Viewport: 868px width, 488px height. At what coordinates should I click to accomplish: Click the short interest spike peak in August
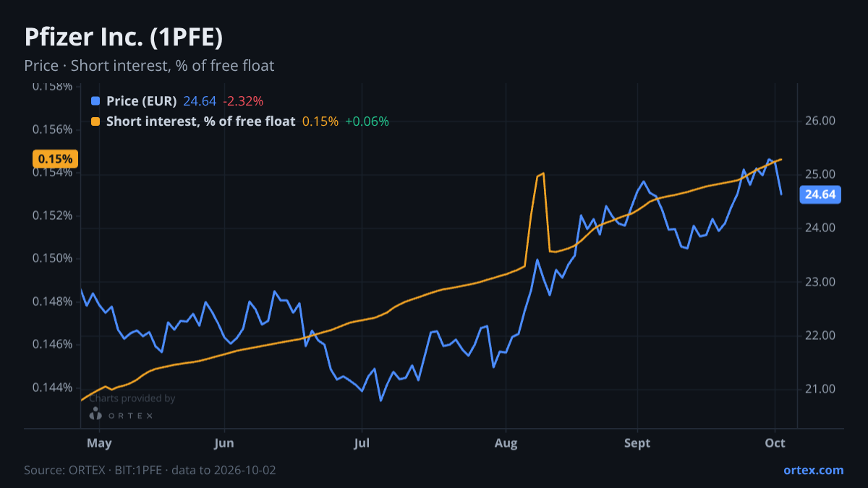coord(542,174)
